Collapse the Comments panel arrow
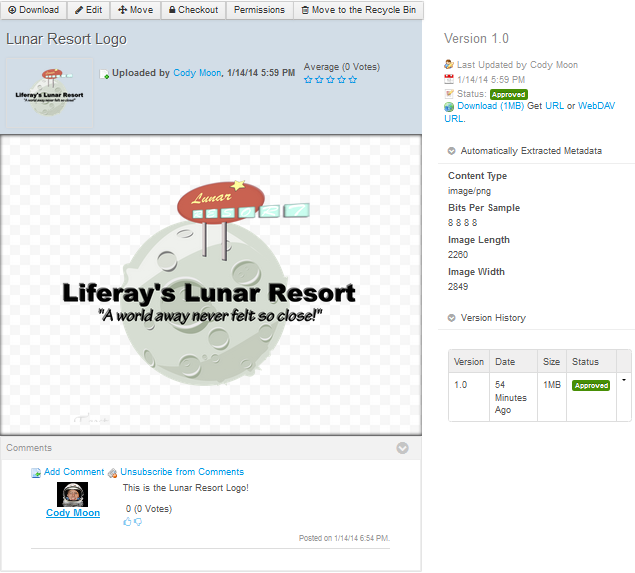The image size is (635, 573). click(x=402, y=448)
